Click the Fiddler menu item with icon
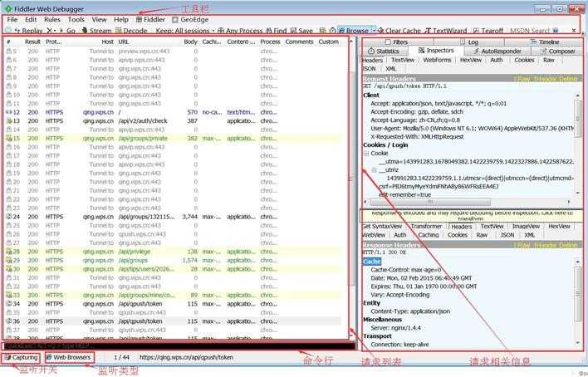Image resolution: width=588 pixels, height=377 pixels. pyautogui.click(x=150, y=19)
